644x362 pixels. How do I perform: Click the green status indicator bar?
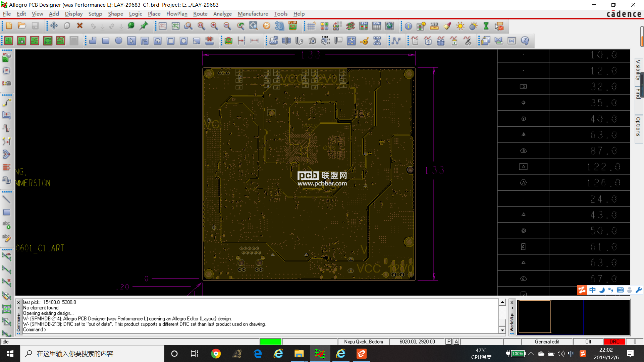coord(270,342)
